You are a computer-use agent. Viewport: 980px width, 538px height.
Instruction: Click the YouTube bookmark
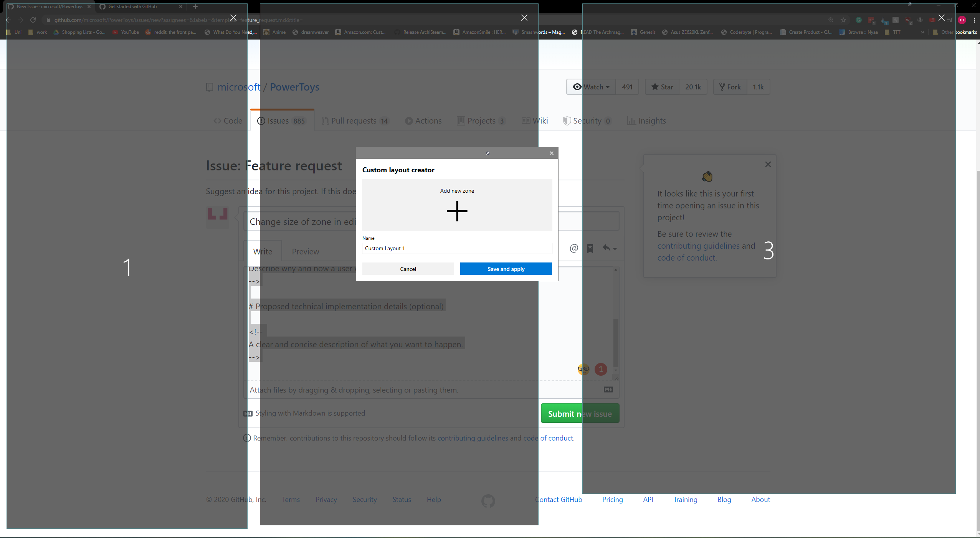(x=126, y=32)
